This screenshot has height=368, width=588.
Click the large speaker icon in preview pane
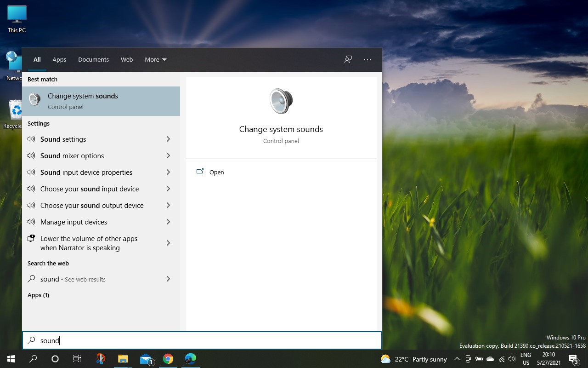pos(281,101)
